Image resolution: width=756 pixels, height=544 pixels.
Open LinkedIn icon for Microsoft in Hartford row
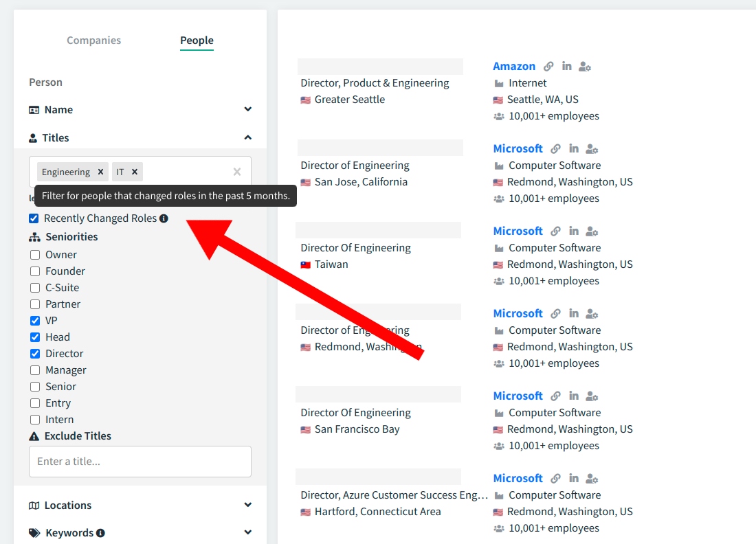click(x=574, y=478)
